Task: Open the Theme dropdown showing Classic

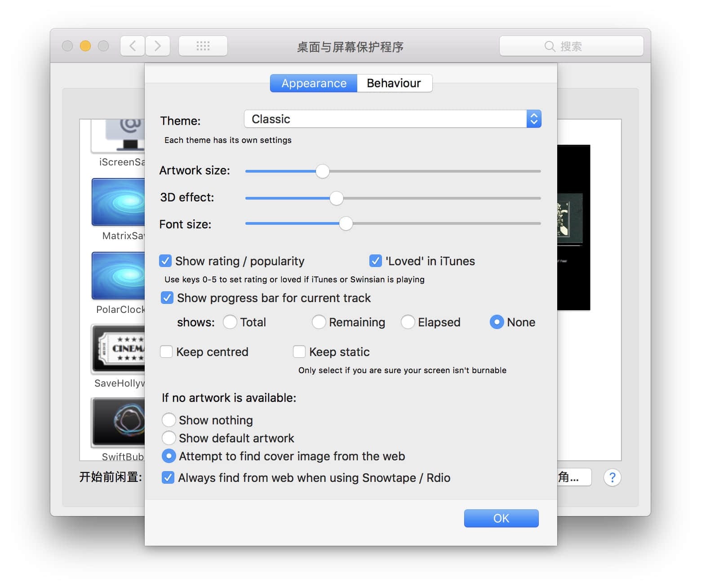Action: pyautogui.click(x=392, y=119)
